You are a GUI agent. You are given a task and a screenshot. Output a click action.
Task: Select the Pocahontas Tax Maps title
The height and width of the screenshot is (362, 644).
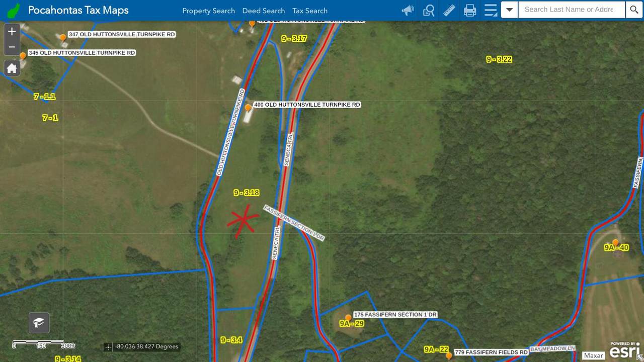tap(78, 10)
